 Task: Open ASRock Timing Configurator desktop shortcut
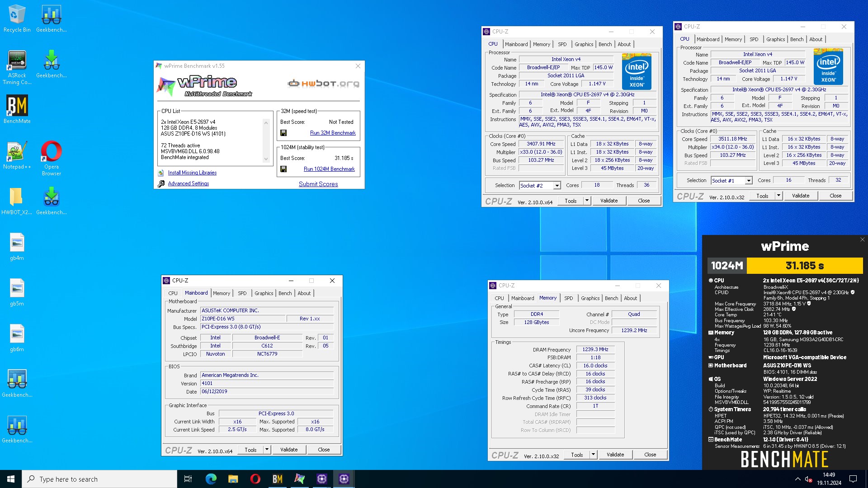[x=17, y=67]
